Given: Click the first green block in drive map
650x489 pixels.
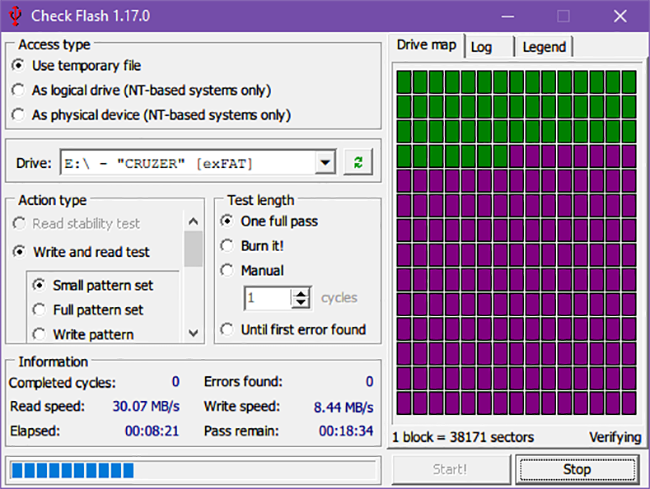Looking at the screenshot, I should [403, 82].
